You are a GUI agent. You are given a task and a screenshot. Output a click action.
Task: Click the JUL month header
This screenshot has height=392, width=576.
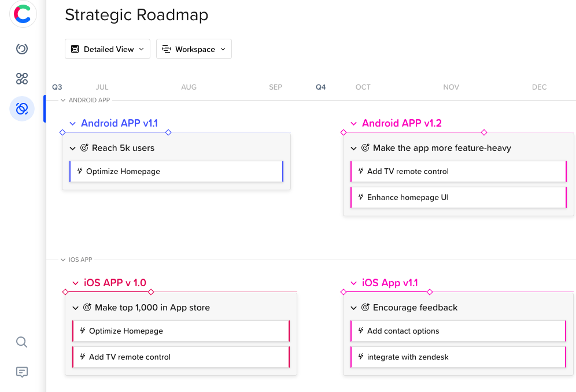pyautogui.click(x=102, y=87)
